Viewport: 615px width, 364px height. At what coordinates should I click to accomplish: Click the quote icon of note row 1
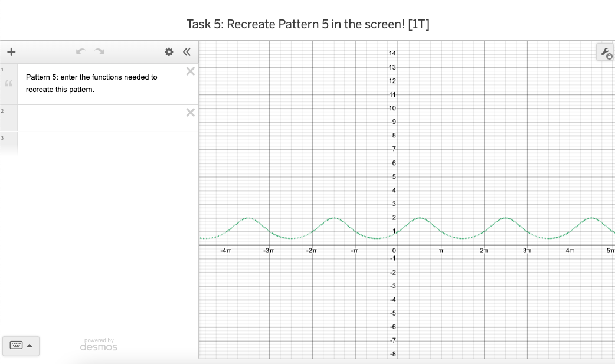(x=9, y=84)
